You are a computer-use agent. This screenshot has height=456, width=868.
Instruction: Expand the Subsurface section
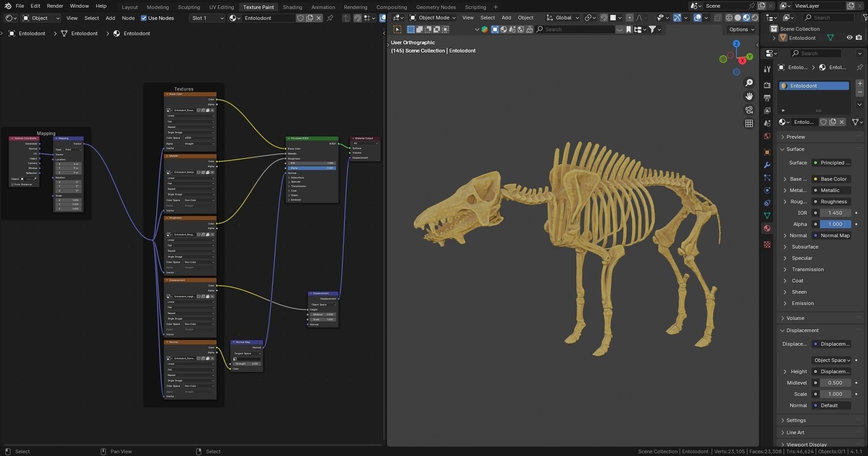805,247
